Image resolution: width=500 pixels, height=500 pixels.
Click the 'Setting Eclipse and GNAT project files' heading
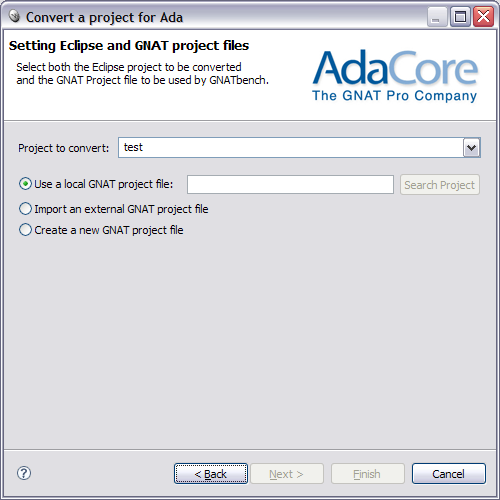point(129,46)
